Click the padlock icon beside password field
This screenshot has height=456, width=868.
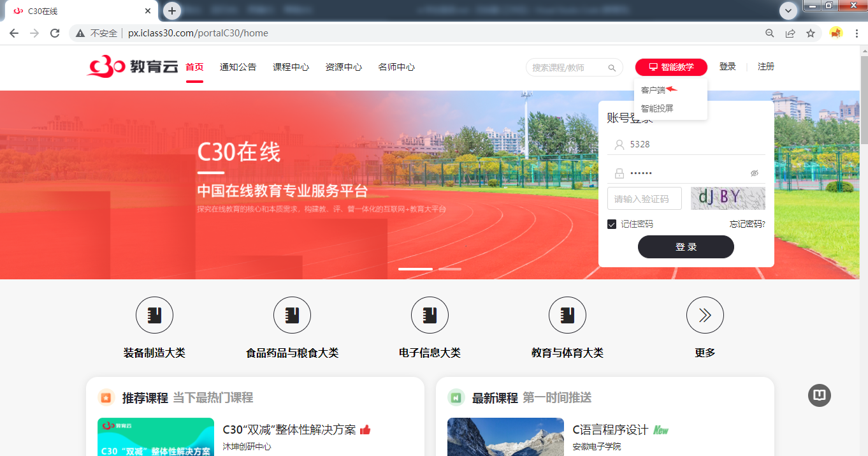point(619,173)
